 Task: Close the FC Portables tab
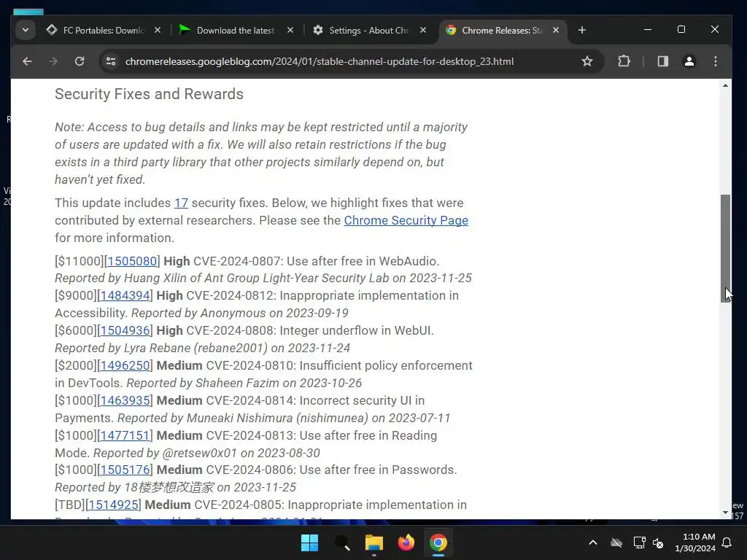tap(158, 30)
